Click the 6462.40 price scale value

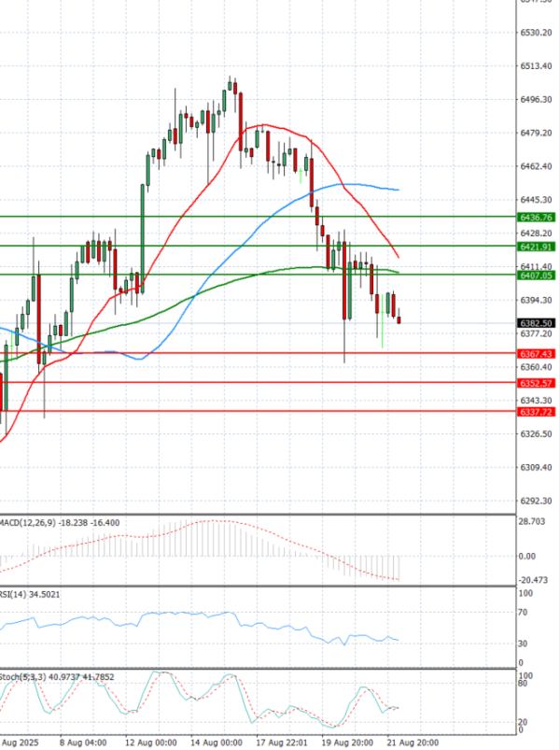tap(536, 166)
